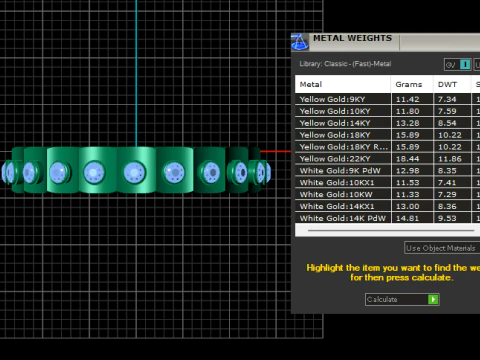Screen dimensions: 480x360
Task: Select the White Gold:9K PdW row
Action: point(387,171)
